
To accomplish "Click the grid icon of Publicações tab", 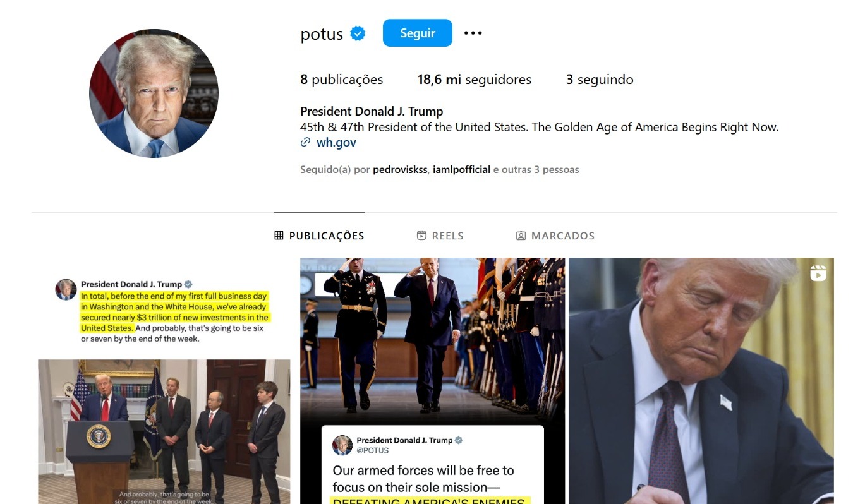I will pyautogui.click(x=279, y=236).
